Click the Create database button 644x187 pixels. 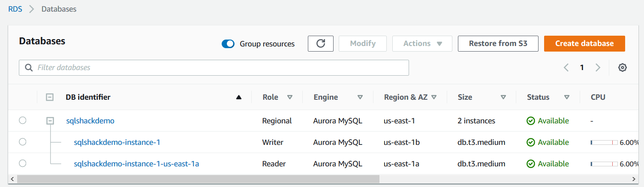tap(584, 43)
